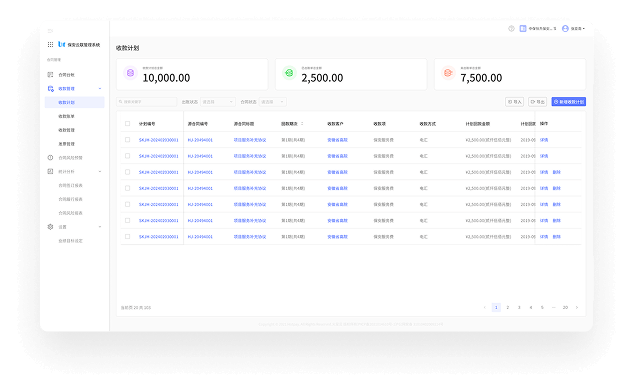The height and width of the screenshot is (392, 633).
Task: Click the clock icon for contract risk warning
Action: point(50,157)
